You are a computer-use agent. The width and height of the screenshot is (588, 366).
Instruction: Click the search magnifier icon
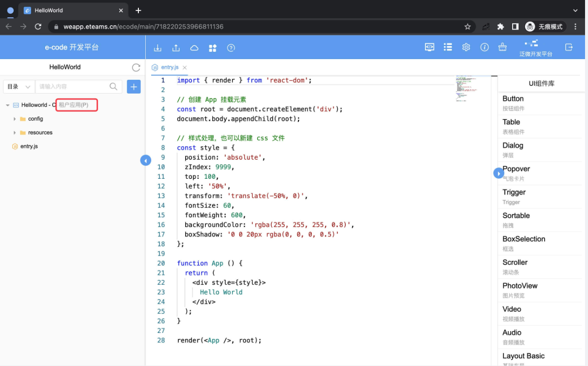pos(113,87)
